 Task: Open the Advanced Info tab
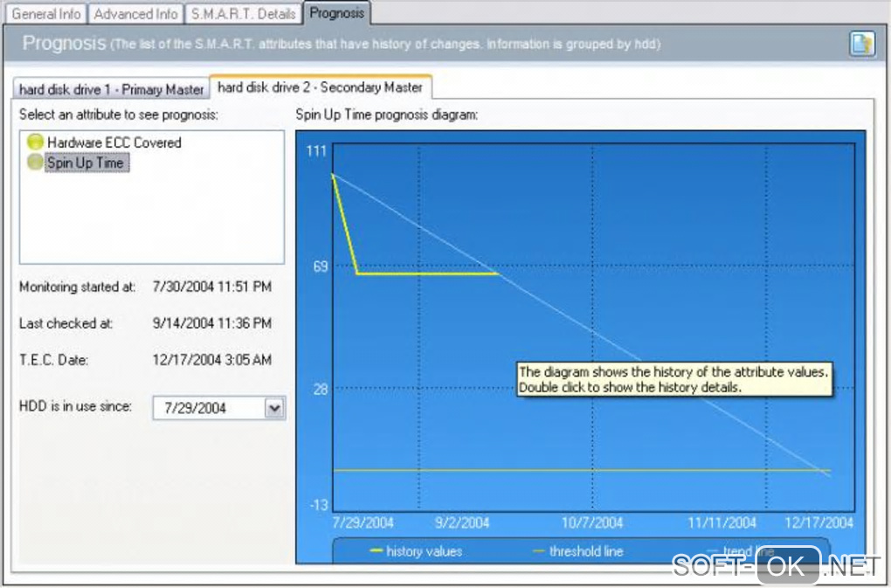135,14
